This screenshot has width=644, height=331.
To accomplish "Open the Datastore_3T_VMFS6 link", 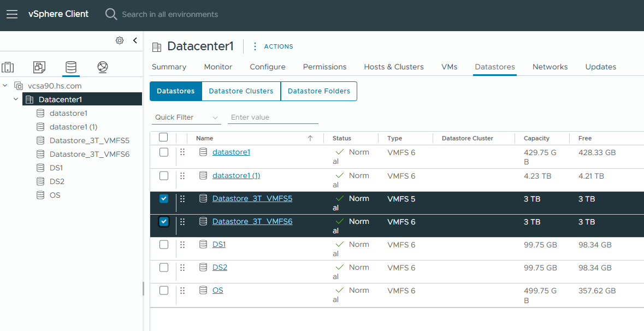I will pyautogui.click(x=252, y=222).
